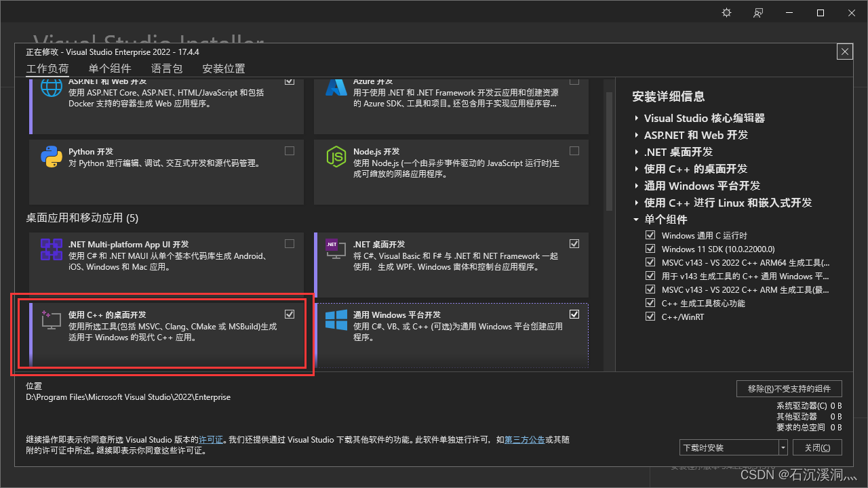Enable the Python development workload checkbox
Screen dimensions: 868x488
[290, 151]
